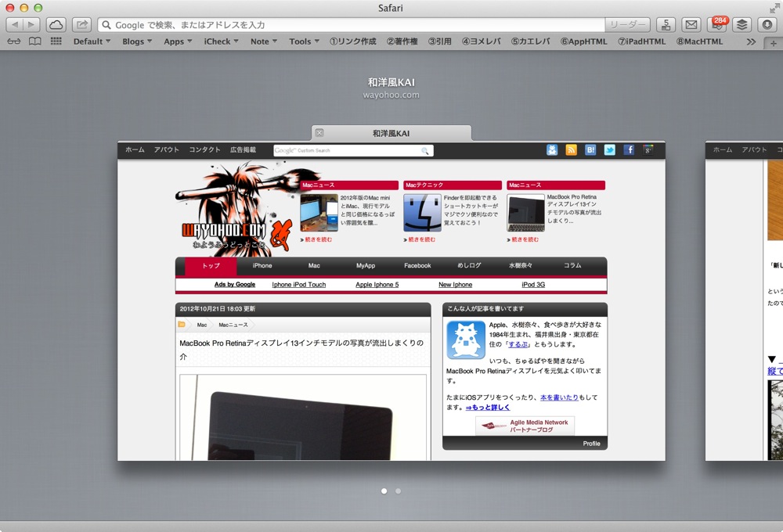Select the MyApp site tab
This screenshot has width=783, height=532.
(x=366, y=265)
